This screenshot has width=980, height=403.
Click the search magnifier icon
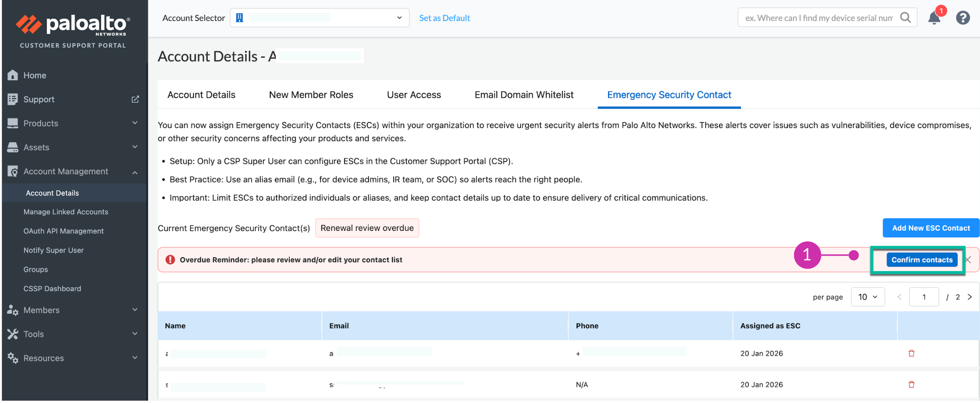[x=906, y=18]
